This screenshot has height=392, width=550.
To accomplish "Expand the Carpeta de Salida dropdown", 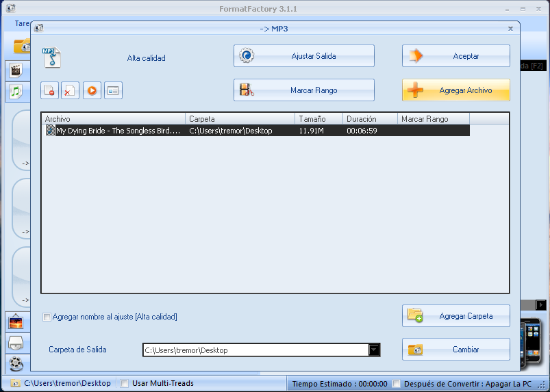I will (374, 350).
